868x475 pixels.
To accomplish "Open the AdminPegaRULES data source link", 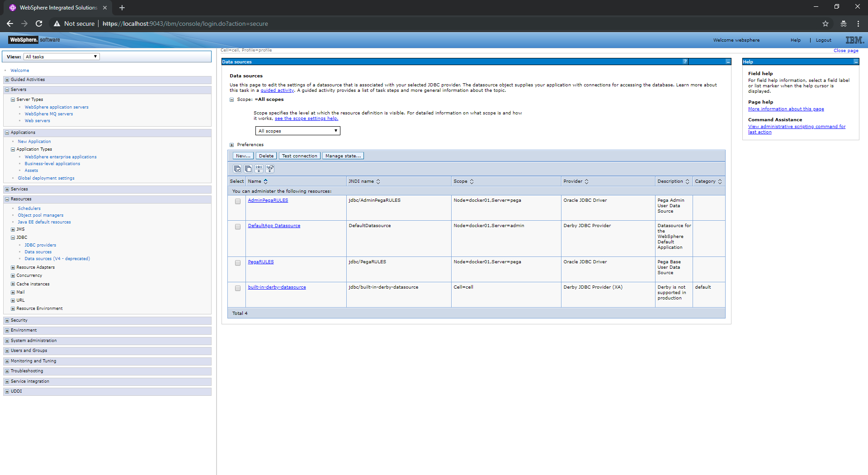I will tap(268, 200).
